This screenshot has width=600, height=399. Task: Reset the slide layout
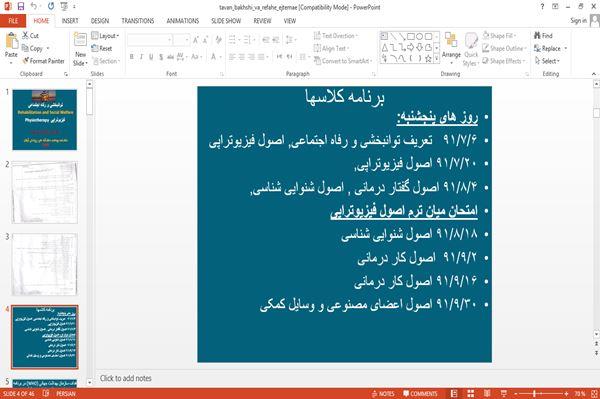(102, 48)
